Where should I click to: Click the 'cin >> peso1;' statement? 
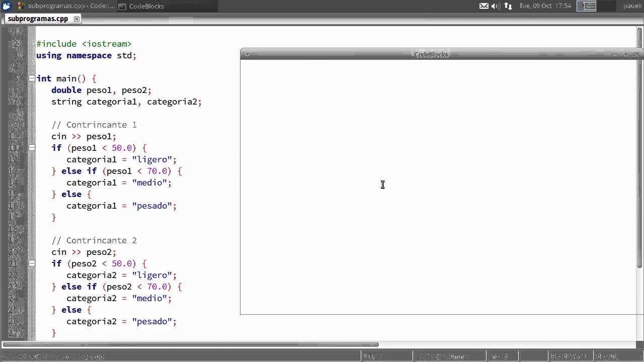[84, 136]
